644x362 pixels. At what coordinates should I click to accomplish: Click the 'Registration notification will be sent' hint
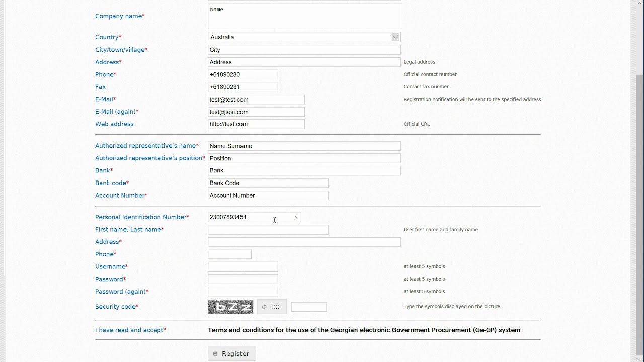(472, 100)
